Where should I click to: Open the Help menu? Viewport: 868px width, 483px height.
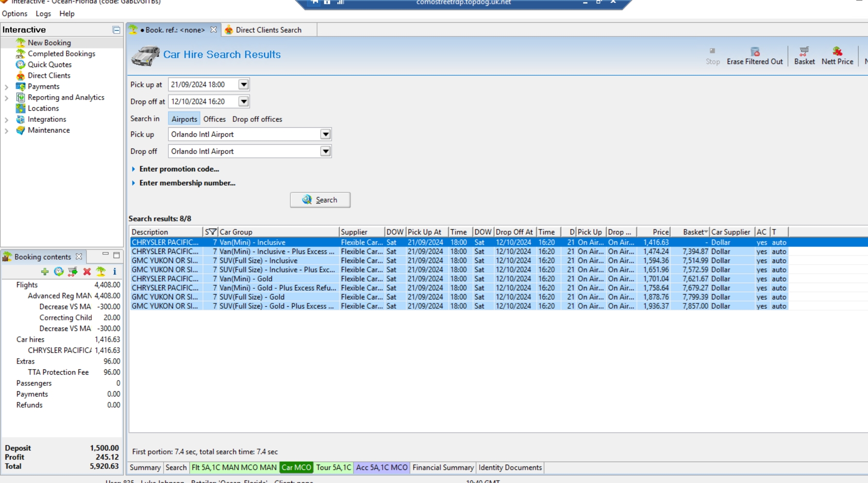[67, 14]
